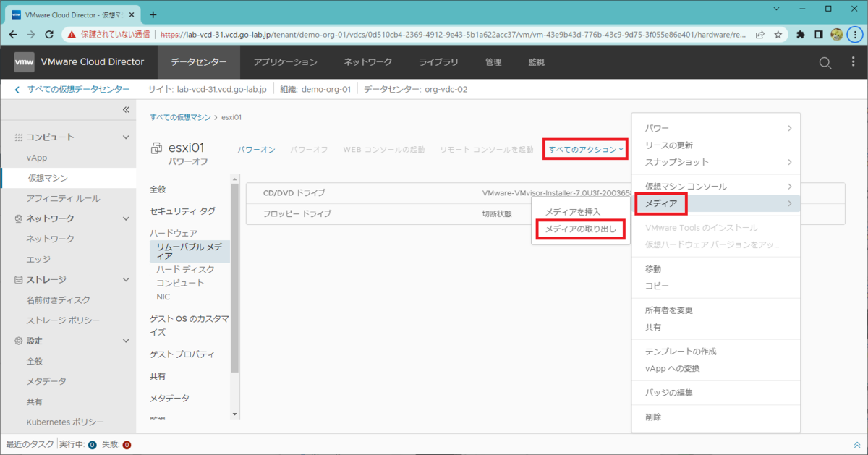Screen dimensions: 868x455
Task: Open browser extensions puzzle icon
Action: [x=801, y=34]
